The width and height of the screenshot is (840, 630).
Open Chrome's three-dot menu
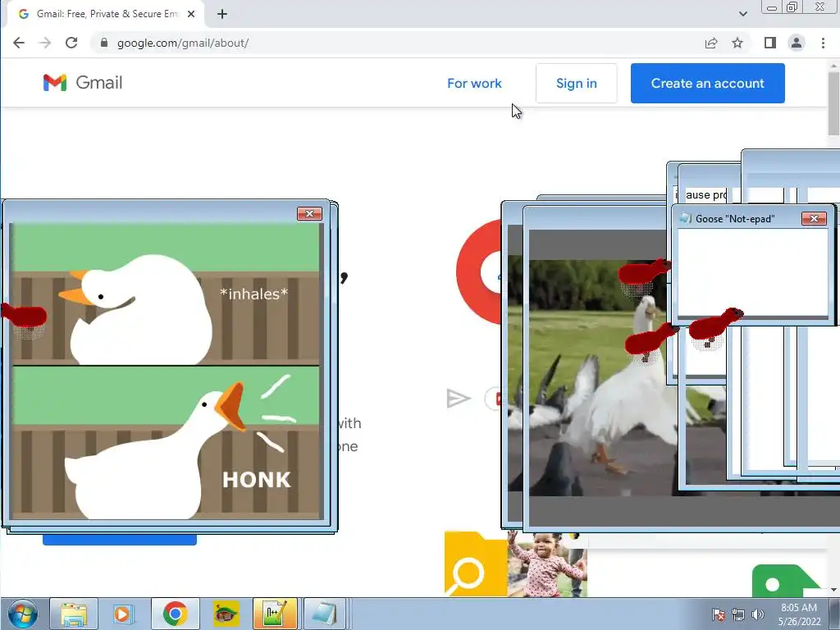tap(824, 43)
